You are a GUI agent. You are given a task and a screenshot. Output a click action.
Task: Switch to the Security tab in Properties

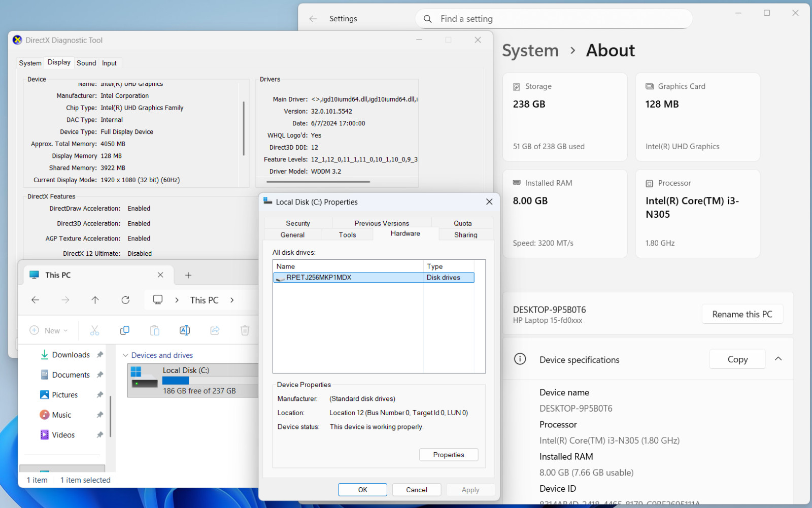(x=298, y=223)
